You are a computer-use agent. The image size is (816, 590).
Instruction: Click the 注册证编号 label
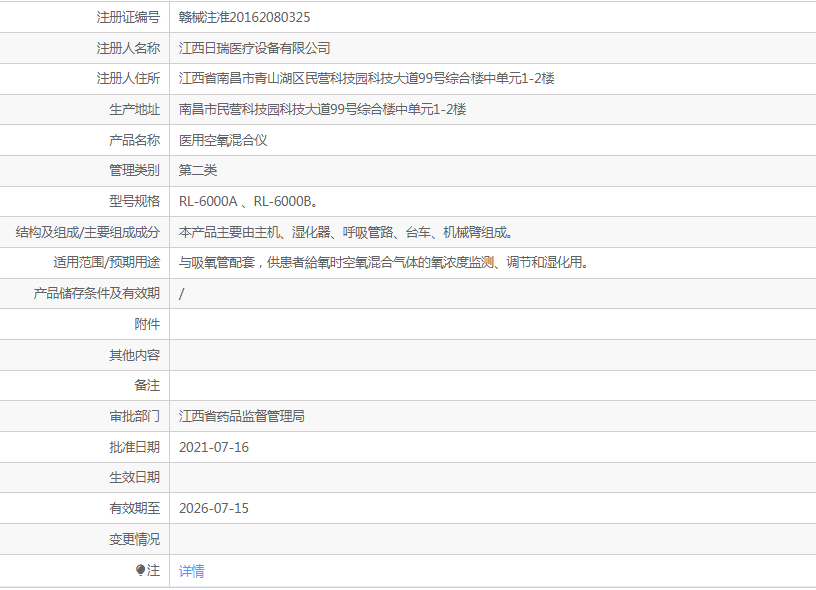[x=128, y=17]
